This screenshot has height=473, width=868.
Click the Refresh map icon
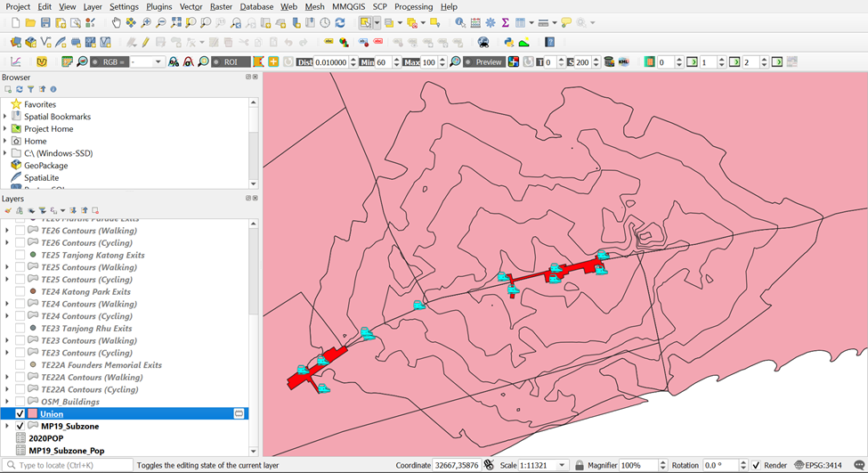340,22
